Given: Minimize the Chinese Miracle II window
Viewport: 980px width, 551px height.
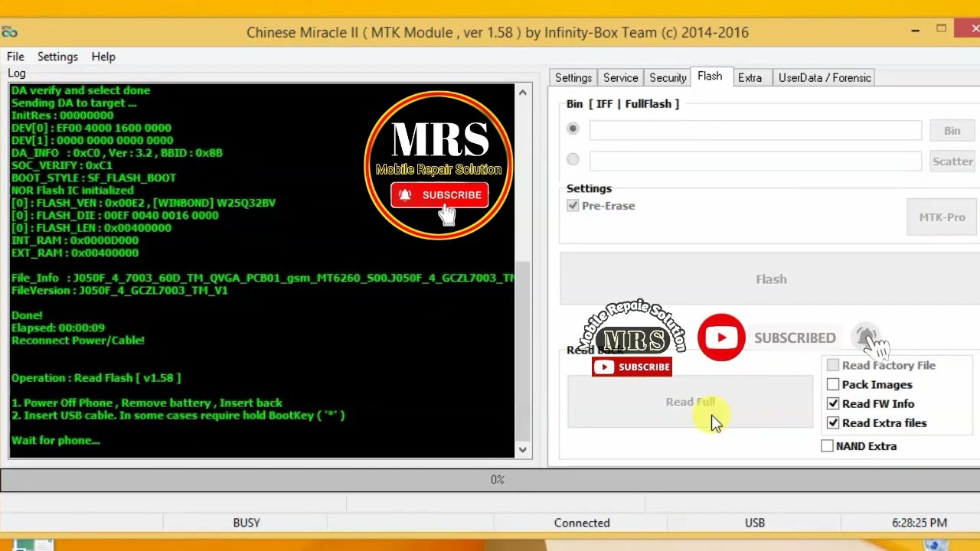Looking at the screenshot, I should pos(916,30).
